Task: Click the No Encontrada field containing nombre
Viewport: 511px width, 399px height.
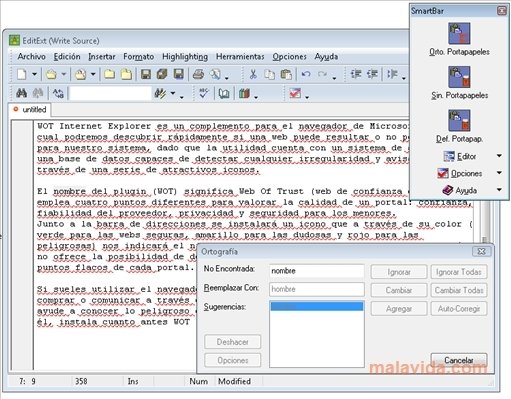Action: pos(317,271)
